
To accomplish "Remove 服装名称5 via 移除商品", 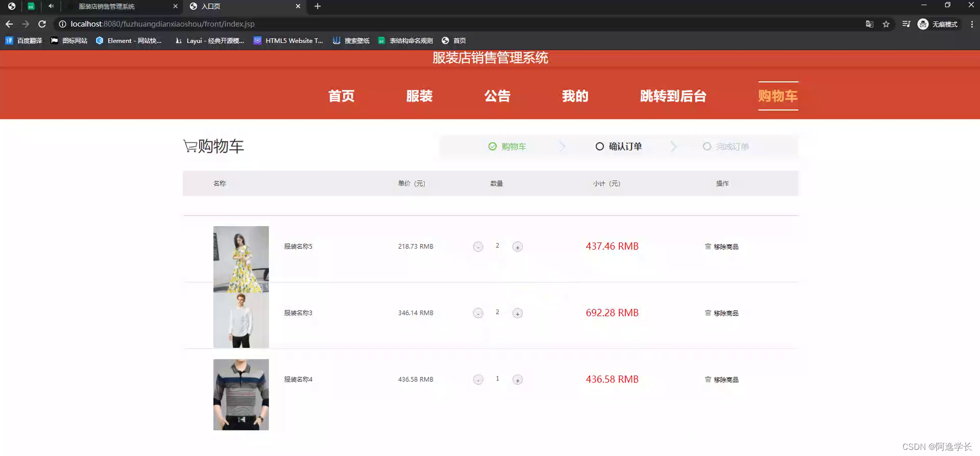I will click(x=722, y=247).
